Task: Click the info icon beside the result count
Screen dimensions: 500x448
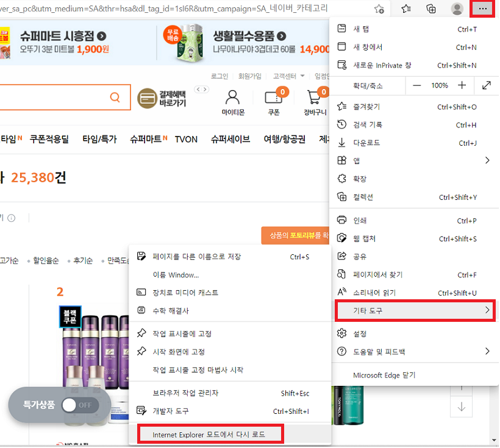Action: (x=11, y=218)
